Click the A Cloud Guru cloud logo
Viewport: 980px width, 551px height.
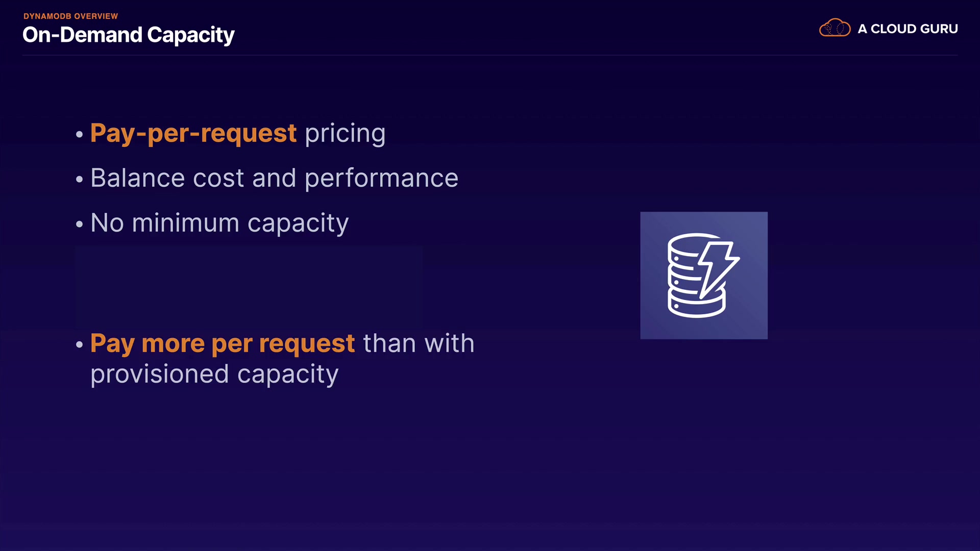835,29
